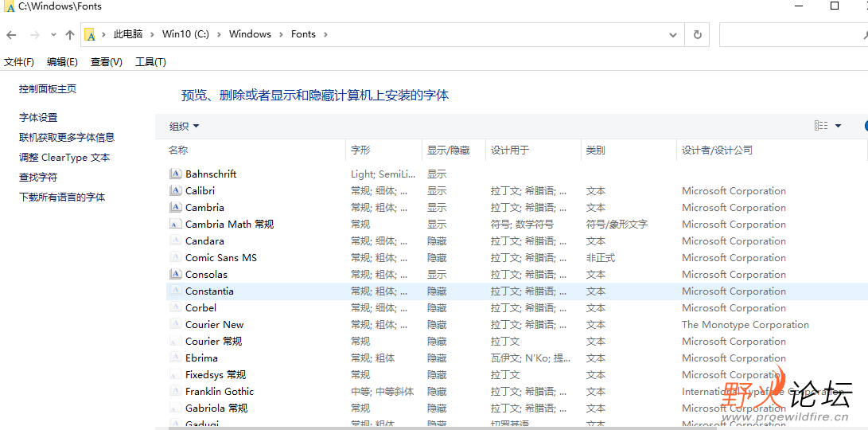Click Win10 (C:) in the address path
Viewport: 868px width, 430px height.
185,34
